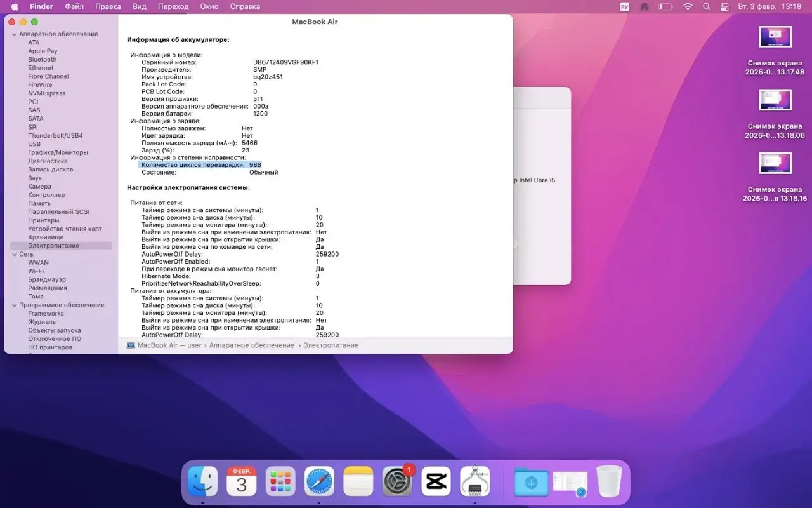
Task: Open the Calendar app in the Dock
Action: click(240, 481)
